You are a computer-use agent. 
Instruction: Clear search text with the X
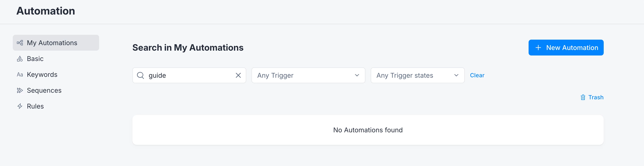pyautogui.click(x=238, y=75)
